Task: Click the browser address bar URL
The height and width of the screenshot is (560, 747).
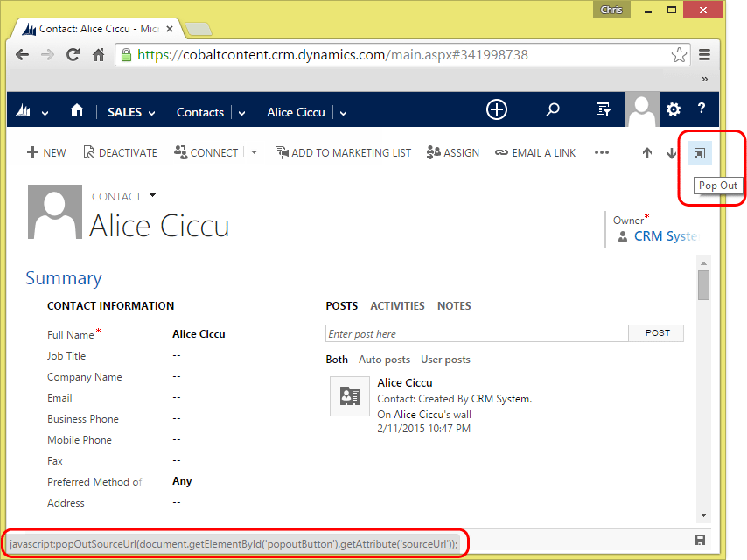Action: pos(332,55)
